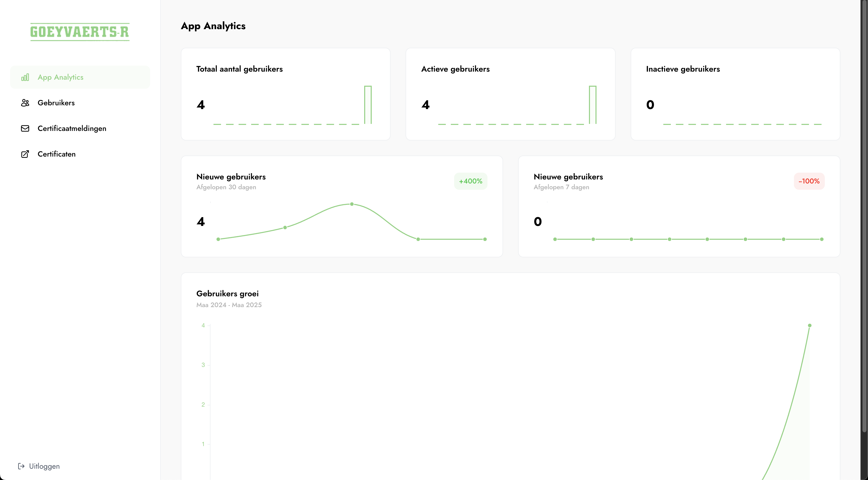Open the Certificaatmeldingen menu item

point(72,128)
